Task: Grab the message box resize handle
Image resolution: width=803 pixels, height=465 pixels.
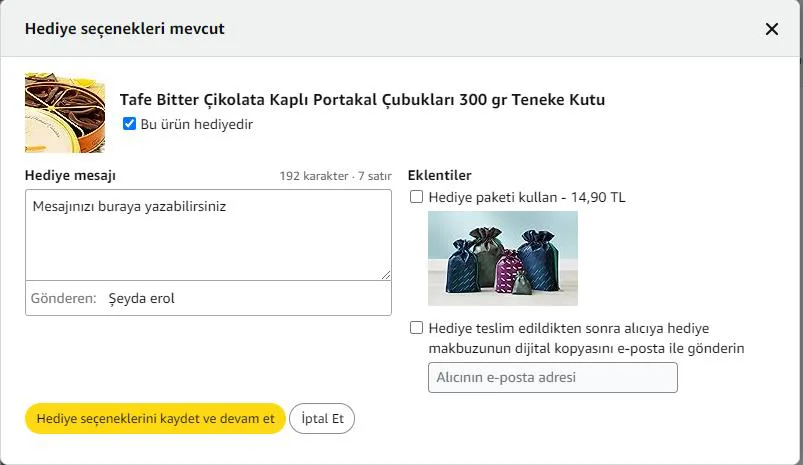Action: 386,275
